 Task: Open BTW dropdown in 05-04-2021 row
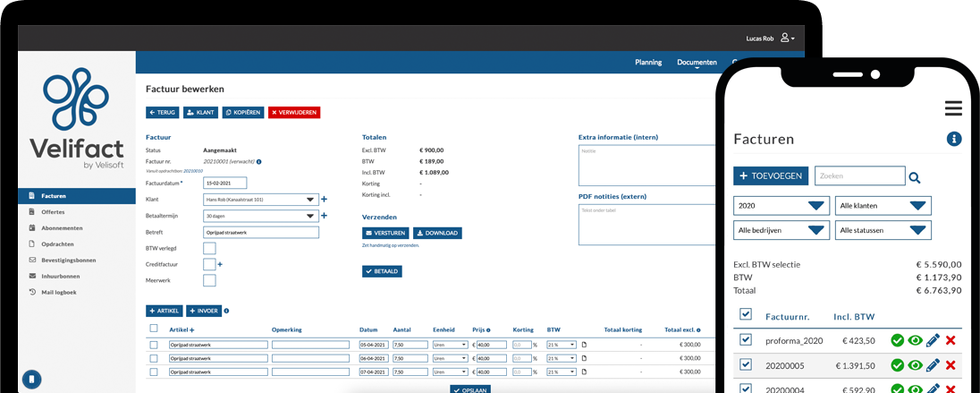tap(562, 345)
